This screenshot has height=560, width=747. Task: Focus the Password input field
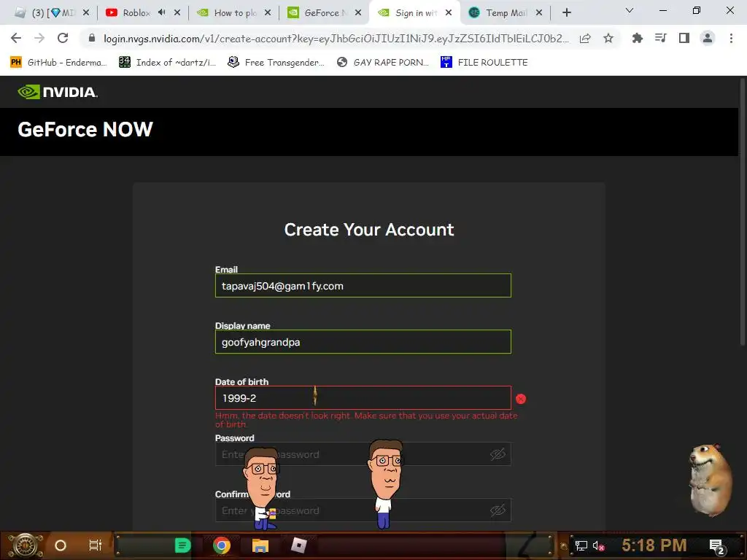363,454
